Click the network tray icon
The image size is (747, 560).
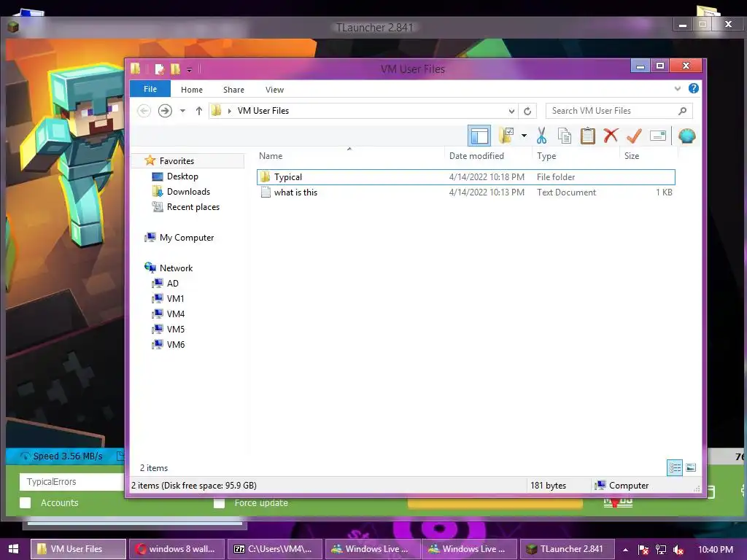point(661,550)
